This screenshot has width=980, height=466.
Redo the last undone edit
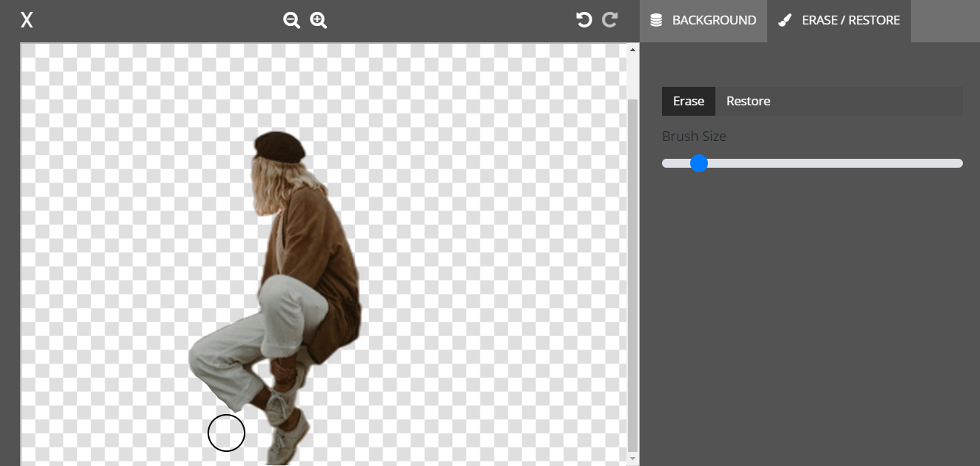[x=610, y=20]
